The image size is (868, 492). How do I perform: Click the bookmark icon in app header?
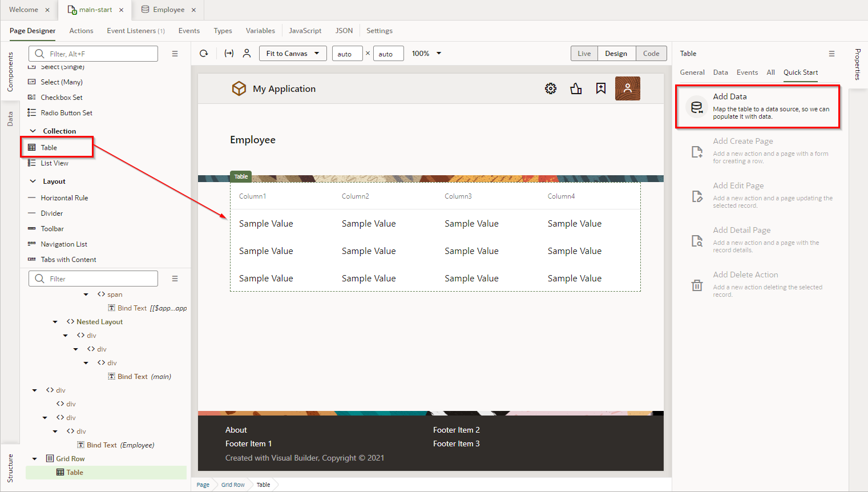[601, 88]
